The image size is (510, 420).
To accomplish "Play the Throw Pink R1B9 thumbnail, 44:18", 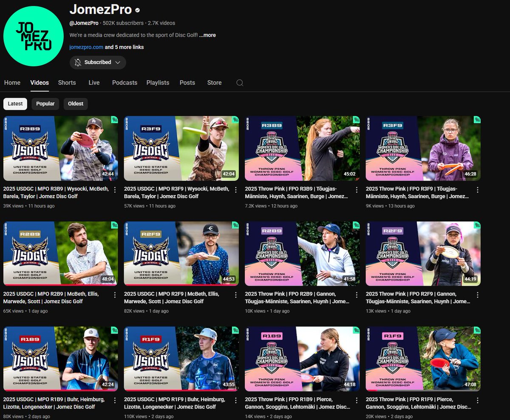I will (x=302, y=359).
